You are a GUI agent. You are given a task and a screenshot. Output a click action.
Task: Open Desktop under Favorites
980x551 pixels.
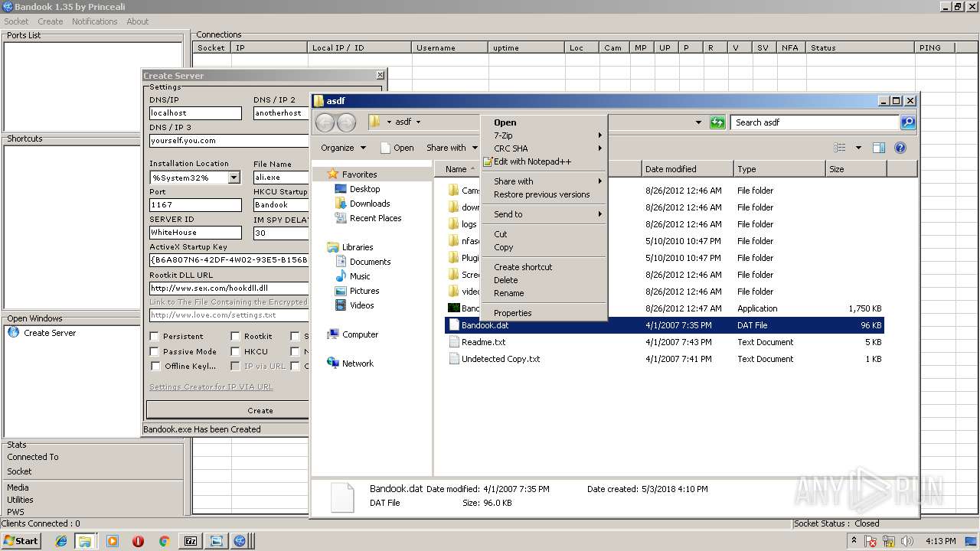point(364,189)
